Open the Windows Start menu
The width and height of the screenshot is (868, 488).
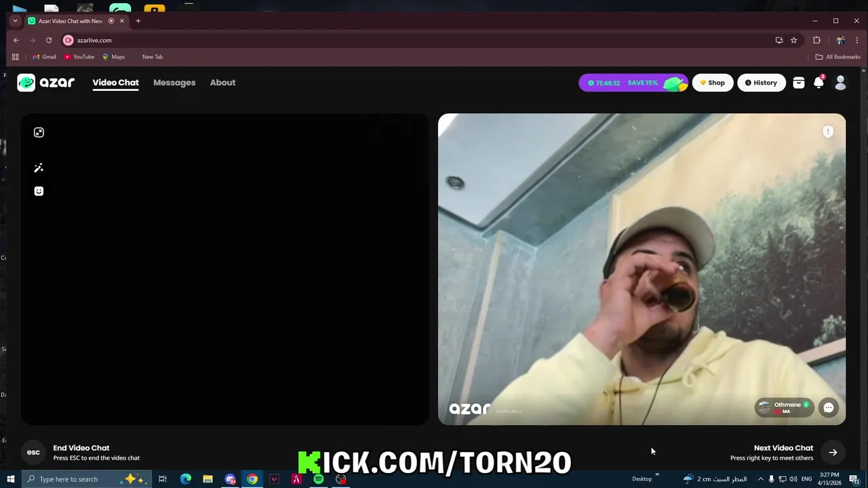(x=11, y=479)
